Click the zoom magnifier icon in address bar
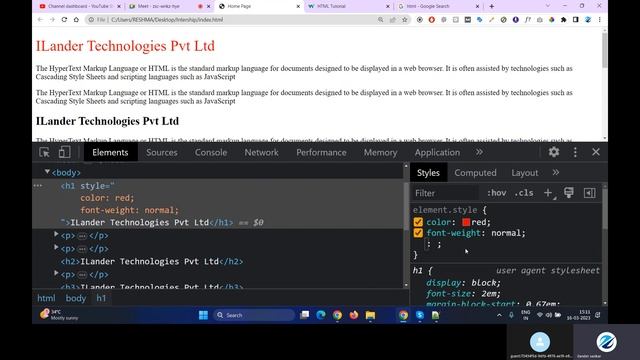 point(380,19)
